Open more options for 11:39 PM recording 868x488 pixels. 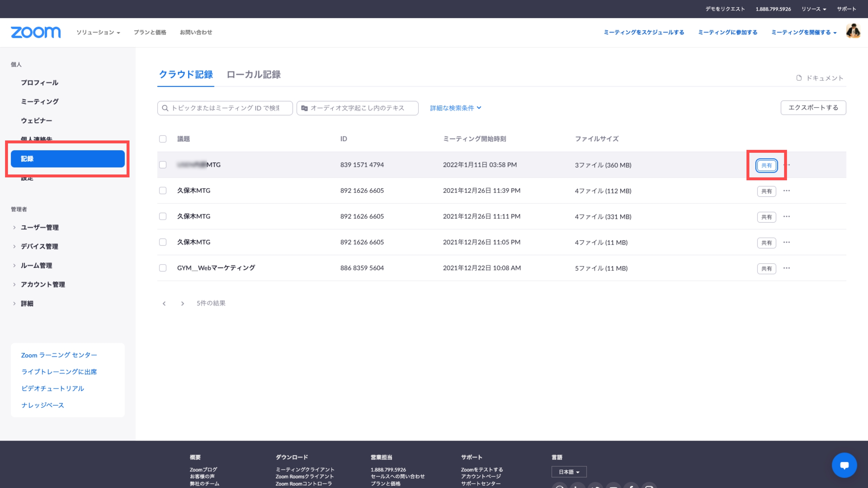pos(787,190)
